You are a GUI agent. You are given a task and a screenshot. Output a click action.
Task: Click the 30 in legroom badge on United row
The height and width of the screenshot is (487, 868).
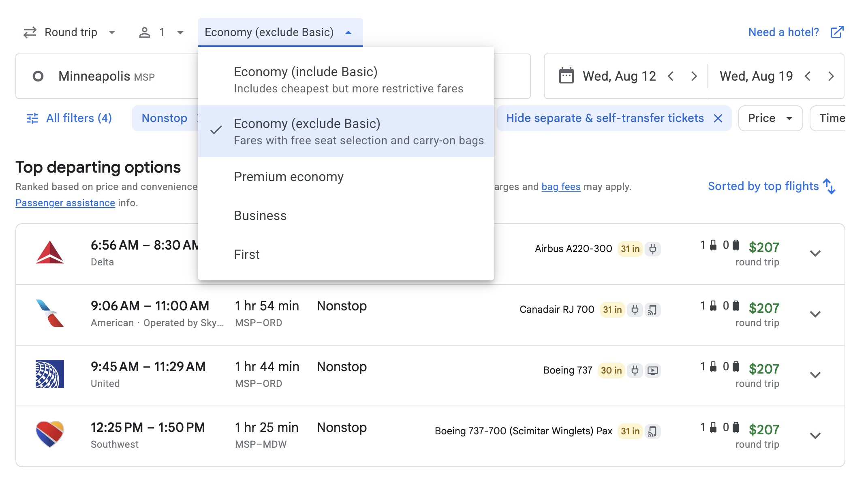tap(611, 370)
